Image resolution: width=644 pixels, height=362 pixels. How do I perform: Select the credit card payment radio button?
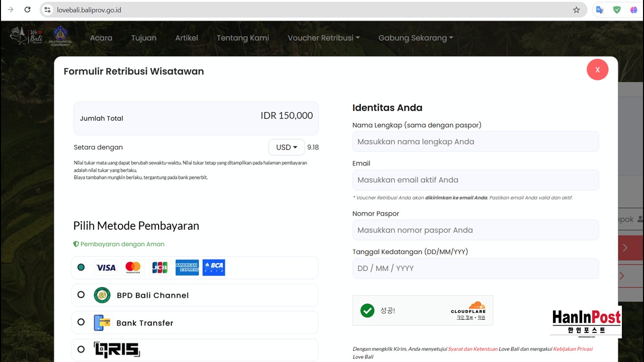pyautogui.click(x=81, y=267)
